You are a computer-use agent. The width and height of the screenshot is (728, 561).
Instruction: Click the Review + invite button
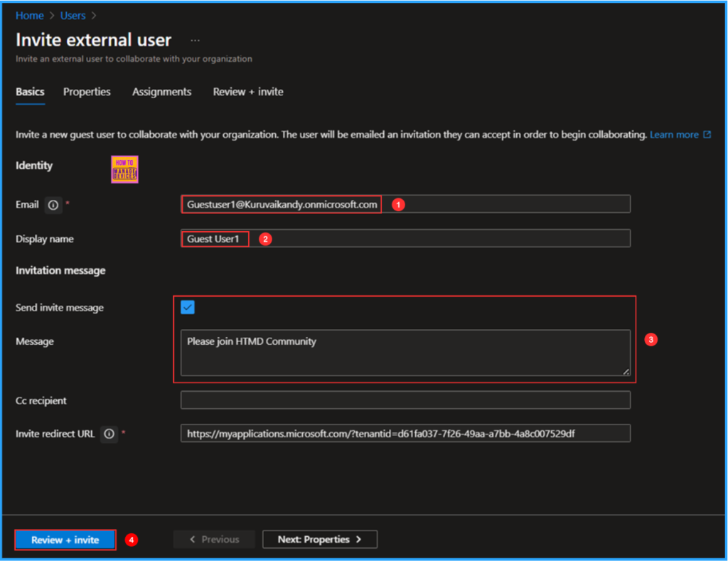click(x=65, y=539)
